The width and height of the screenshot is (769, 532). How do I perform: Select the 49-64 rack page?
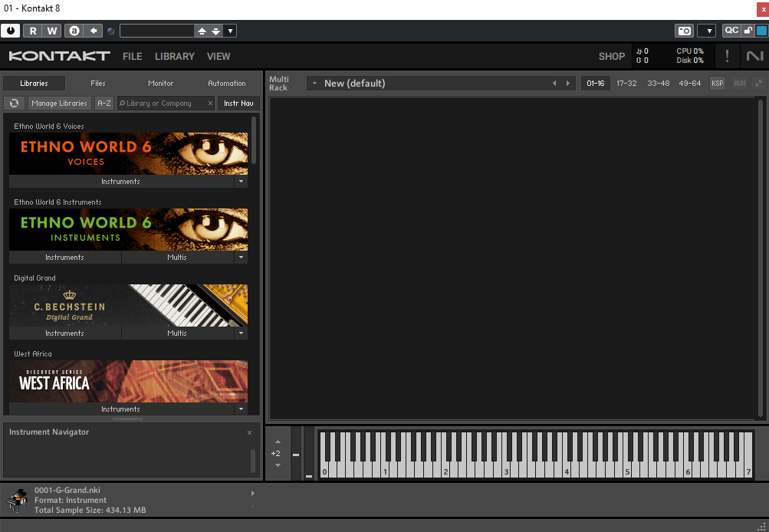click(x=689, y=84)
